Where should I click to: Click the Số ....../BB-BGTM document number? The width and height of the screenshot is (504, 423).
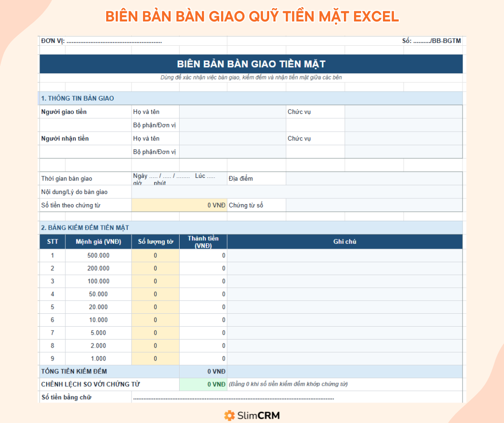pyautogui.click(x=432, y=41)
